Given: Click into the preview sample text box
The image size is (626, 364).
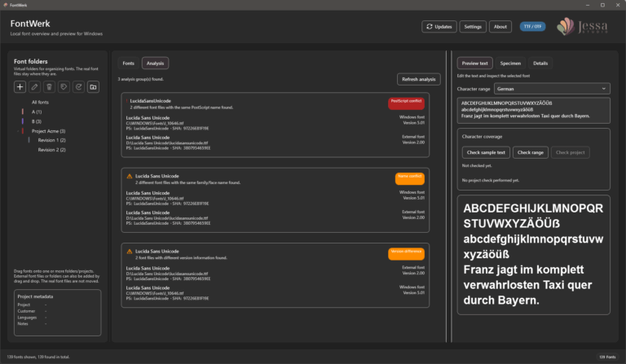Looking at the screenshot, I should click(x=533, y=110).
